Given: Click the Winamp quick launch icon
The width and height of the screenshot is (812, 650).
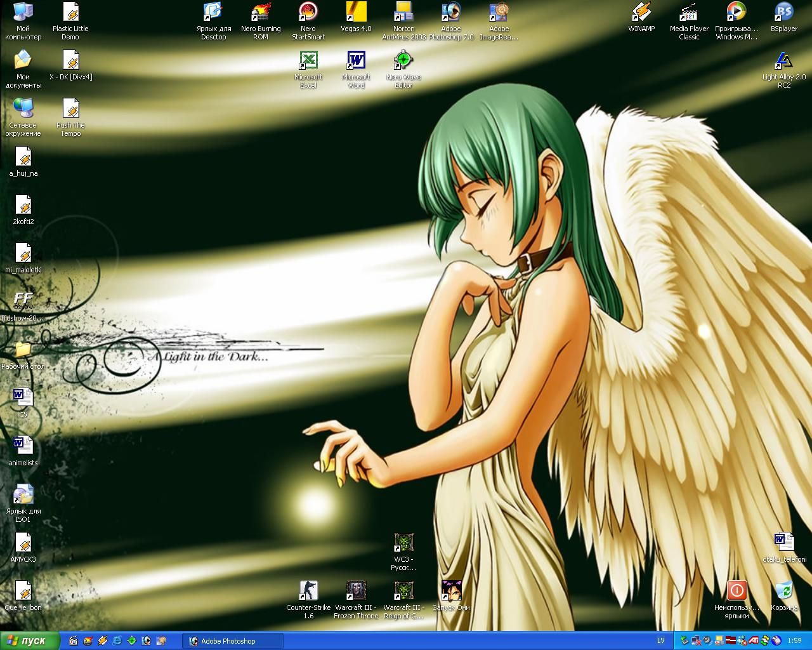Looking at the screenshot, I should click(x=102, y=641).
